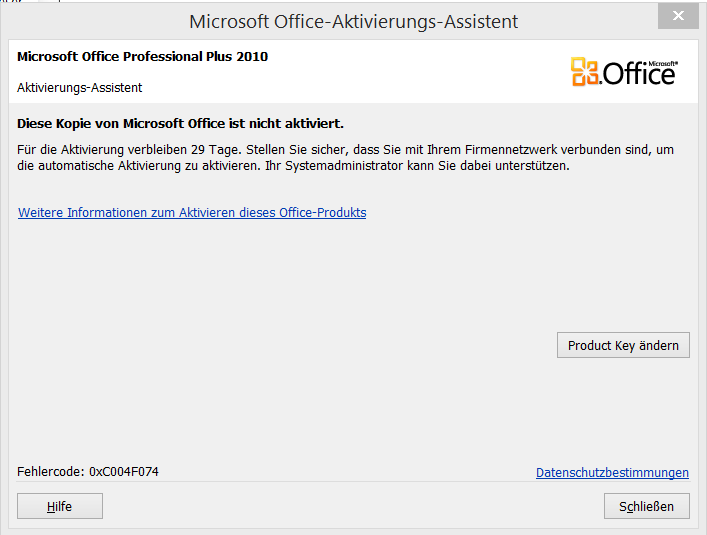Open Weitere Informationen zum Aktivieren link
The image size is (707, 535).
192,212
